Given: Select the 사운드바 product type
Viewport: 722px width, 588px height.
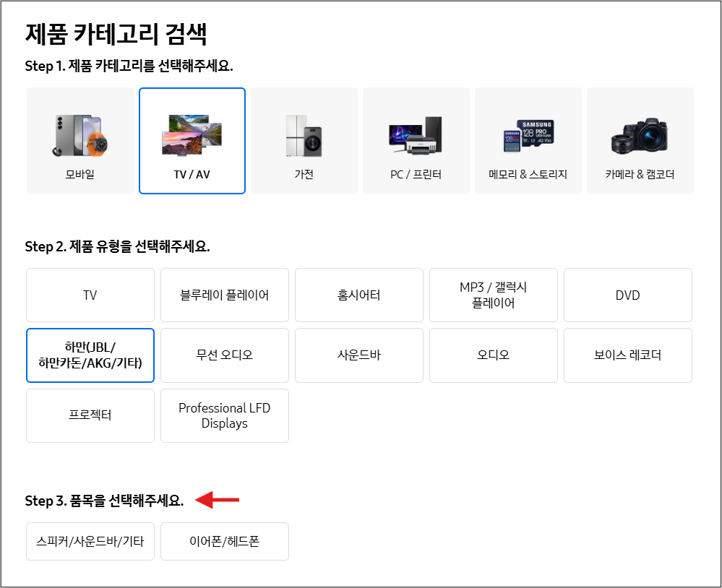Looking at the screenshot, I should click(x=358, y=355).
